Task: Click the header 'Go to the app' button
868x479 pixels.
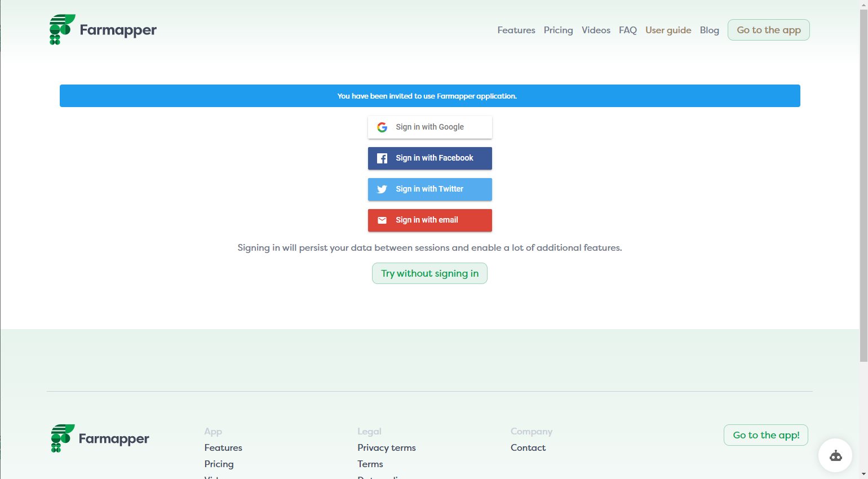Action: (x=769, y=30)
